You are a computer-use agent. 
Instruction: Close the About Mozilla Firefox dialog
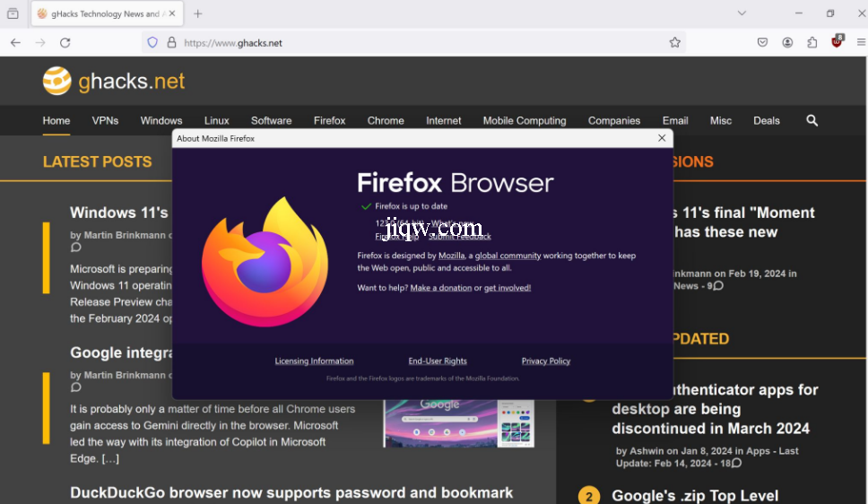(x=662, y=138)
